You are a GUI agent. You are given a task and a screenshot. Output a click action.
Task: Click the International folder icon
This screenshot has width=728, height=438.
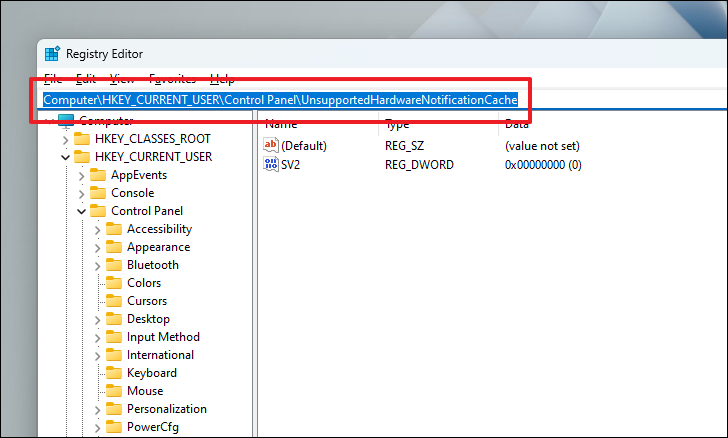click(114, 355)
